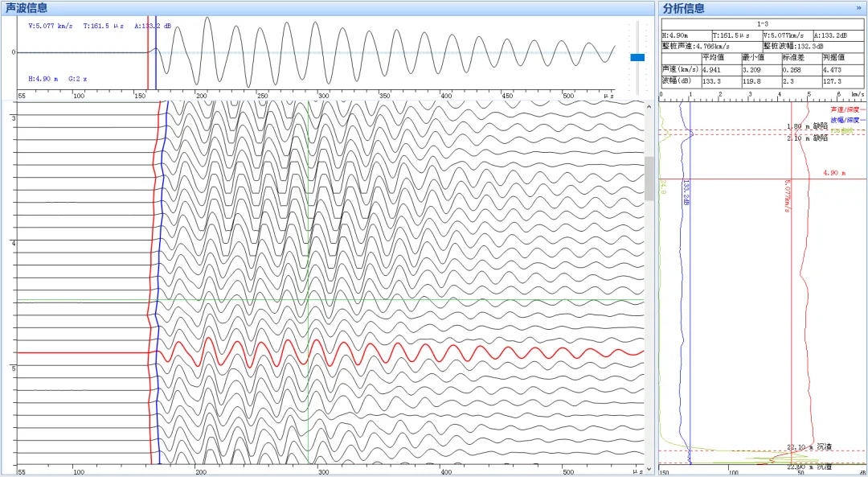Image resolution: width=868 pixels, height=477 pixels.
Task: Click the 2.10 m 缺陷 defect marker
Action: click(x=807, y=138)
